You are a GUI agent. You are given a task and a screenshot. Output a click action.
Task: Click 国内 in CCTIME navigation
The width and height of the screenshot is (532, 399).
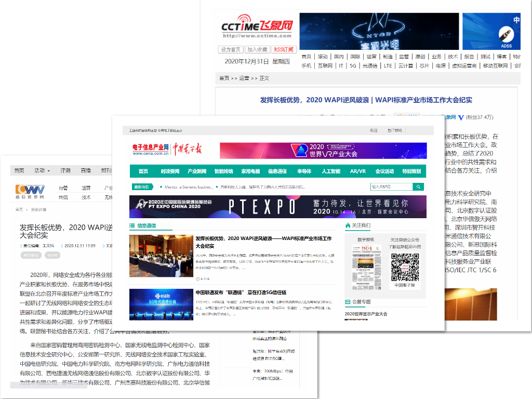click(339, 57)
